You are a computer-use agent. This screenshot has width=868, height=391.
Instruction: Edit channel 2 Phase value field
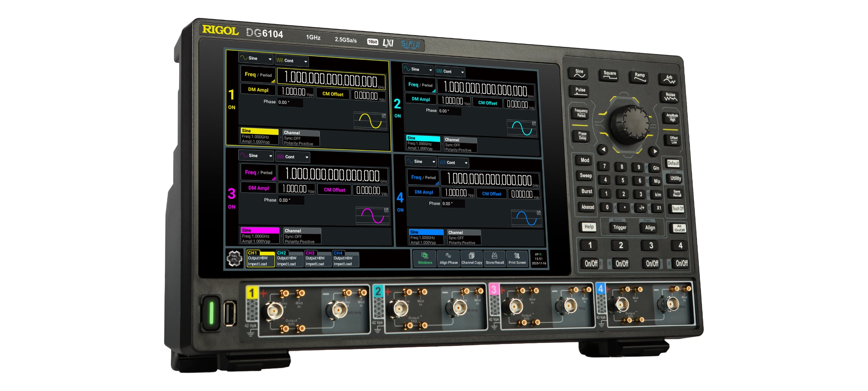pos(449,111)
